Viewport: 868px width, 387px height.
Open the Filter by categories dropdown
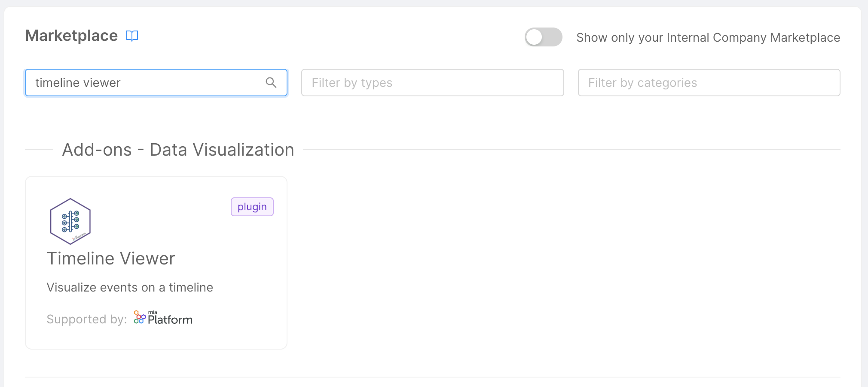(x=709, y=83)
